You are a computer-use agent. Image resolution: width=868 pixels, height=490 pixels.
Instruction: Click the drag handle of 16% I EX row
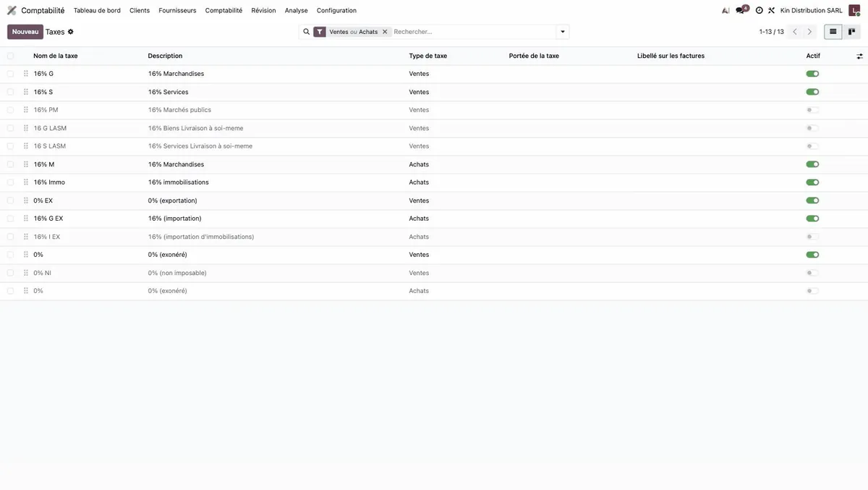(x=26, y=237)
